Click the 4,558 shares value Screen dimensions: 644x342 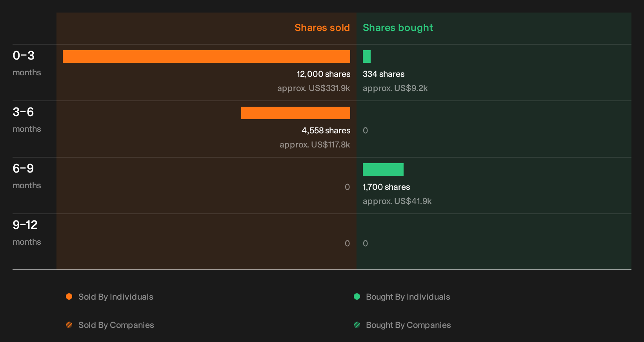(x=326, y=131)
